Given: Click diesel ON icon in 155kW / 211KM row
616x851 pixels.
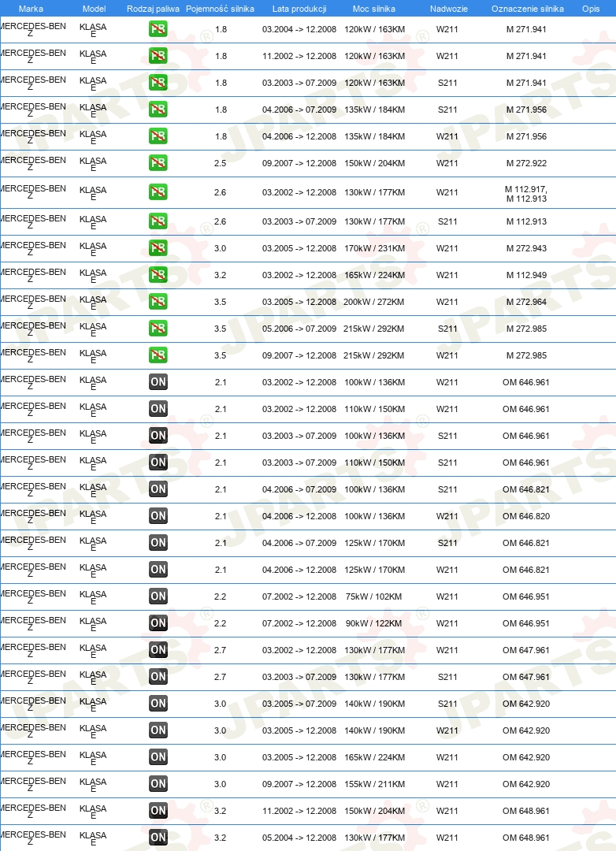Looking at the screenshot, I should click(158, 784).
